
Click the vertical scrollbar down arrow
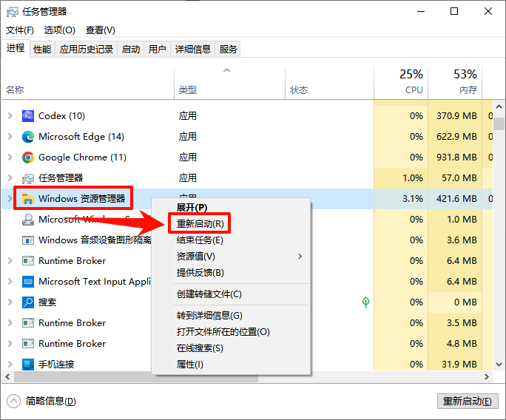coord(499,365)
